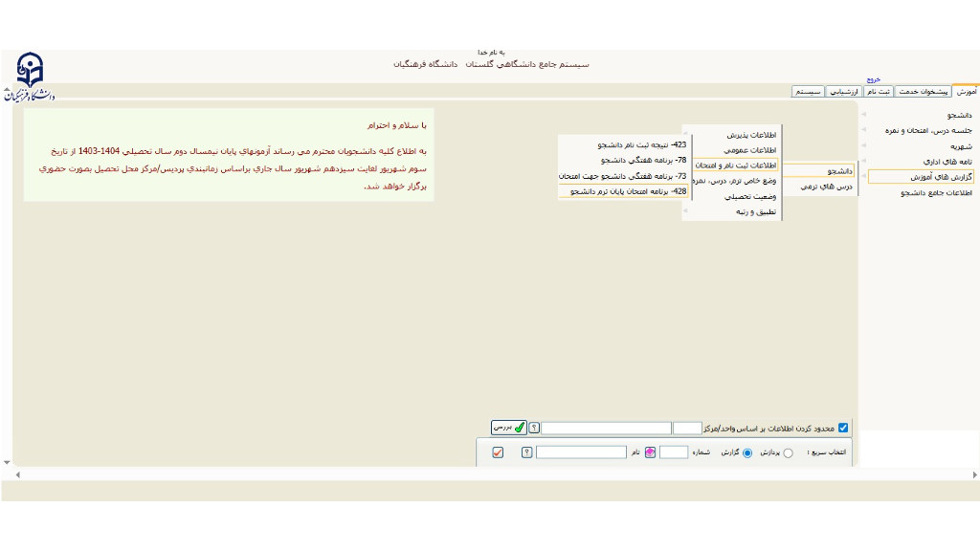The image size is (980, 551).
Task: Expand the شهریه menu arrow
Action: [x=863, y=145]
